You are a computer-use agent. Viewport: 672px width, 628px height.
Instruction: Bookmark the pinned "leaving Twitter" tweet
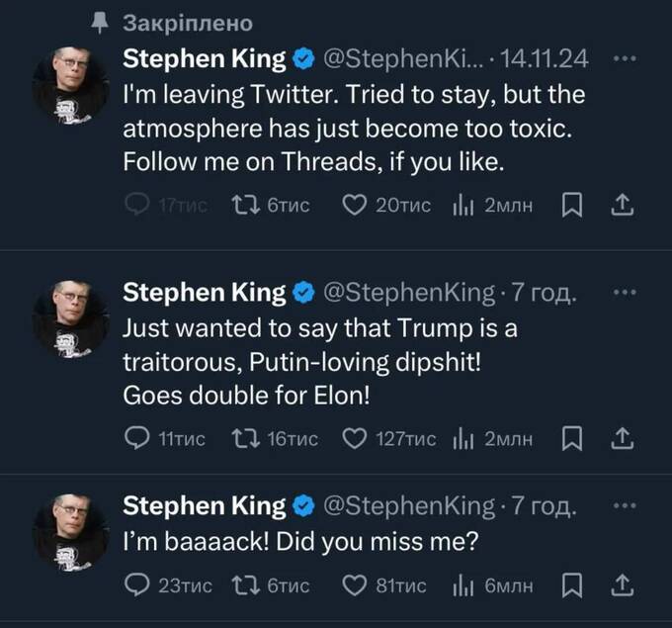572,206
